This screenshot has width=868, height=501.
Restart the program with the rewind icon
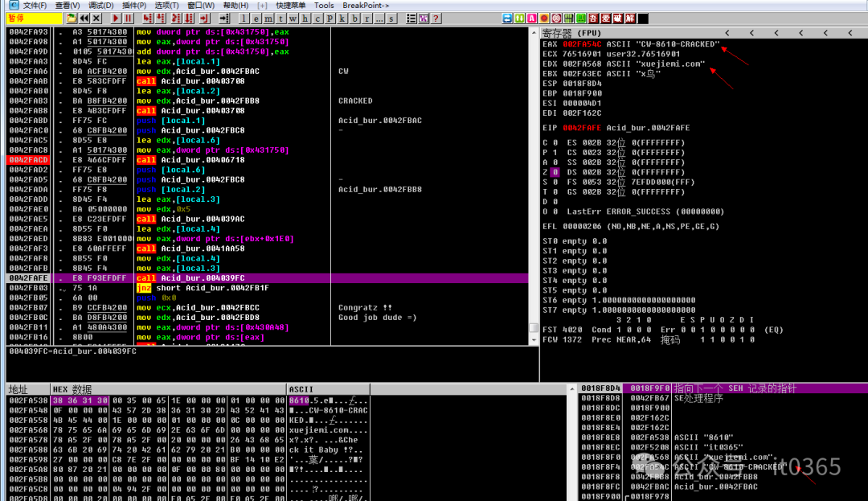click(84, 18)
